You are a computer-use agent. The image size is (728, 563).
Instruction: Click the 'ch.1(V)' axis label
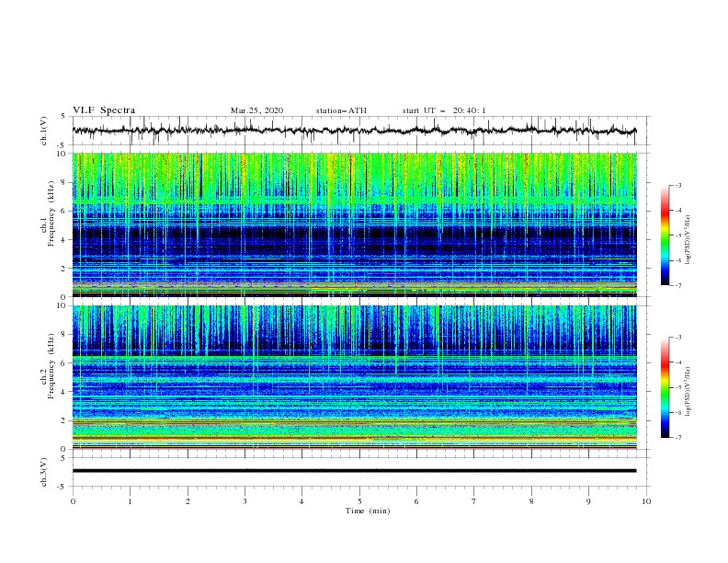click(x=44, y=131)
